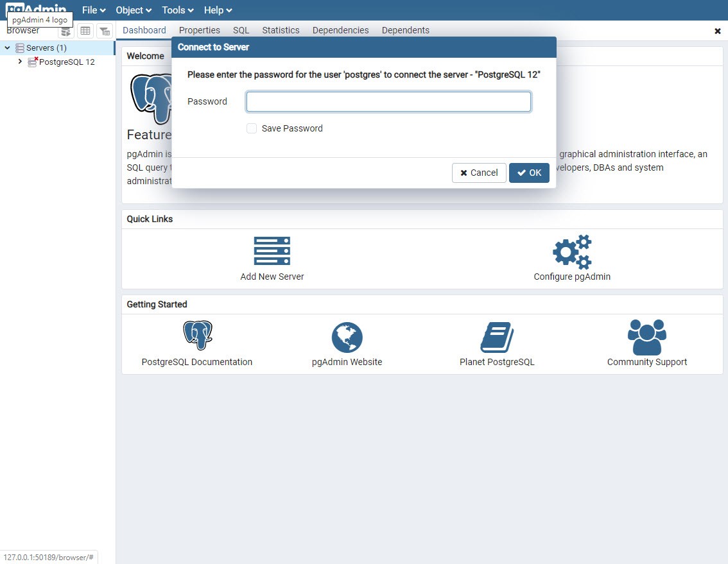Click pgAdmin Website link text

click(347, 362)
